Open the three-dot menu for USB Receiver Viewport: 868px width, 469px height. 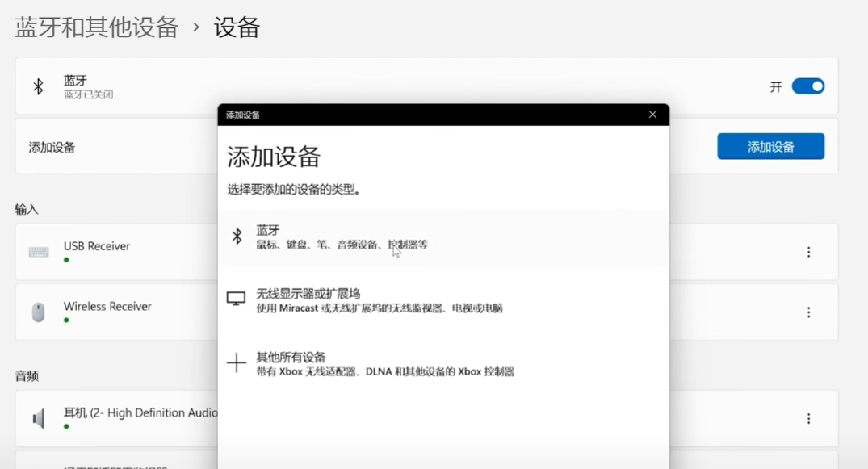[808, 252]
